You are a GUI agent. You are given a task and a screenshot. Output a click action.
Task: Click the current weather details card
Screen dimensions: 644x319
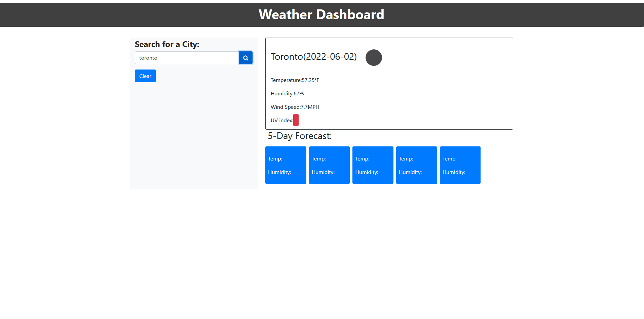389,83
